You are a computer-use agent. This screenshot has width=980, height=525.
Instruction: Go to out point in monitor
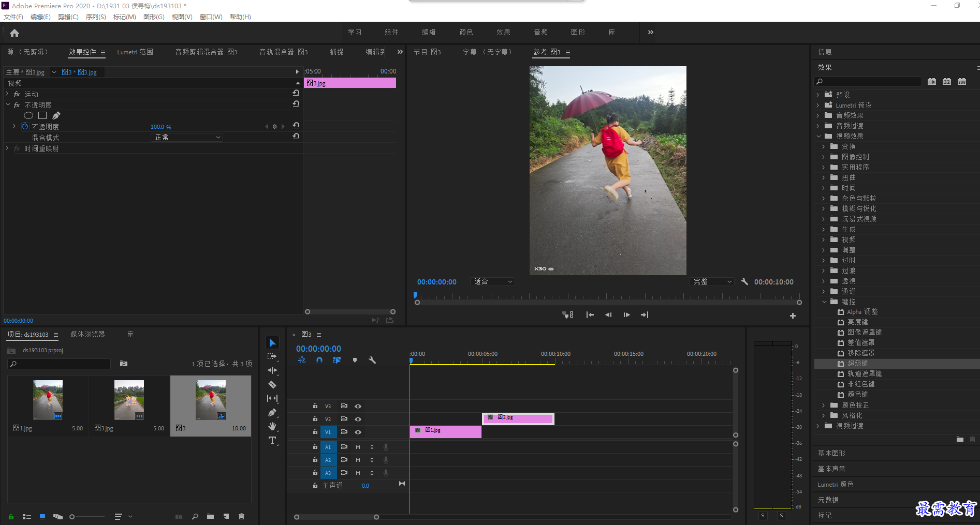click(x=645, y=314)
